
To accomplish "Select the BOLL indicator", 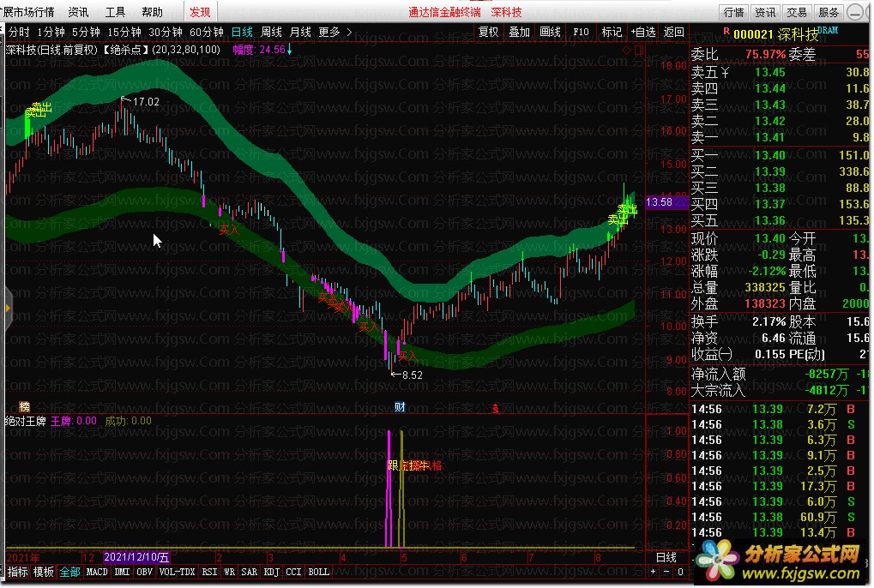I will pos(319,572).
